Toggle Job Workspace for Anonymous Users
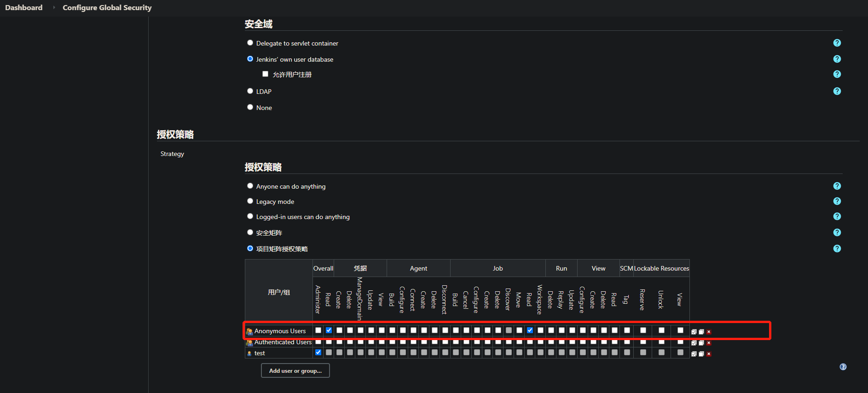The width and height of the screenshot is (868, 393). tap(540, 330)
